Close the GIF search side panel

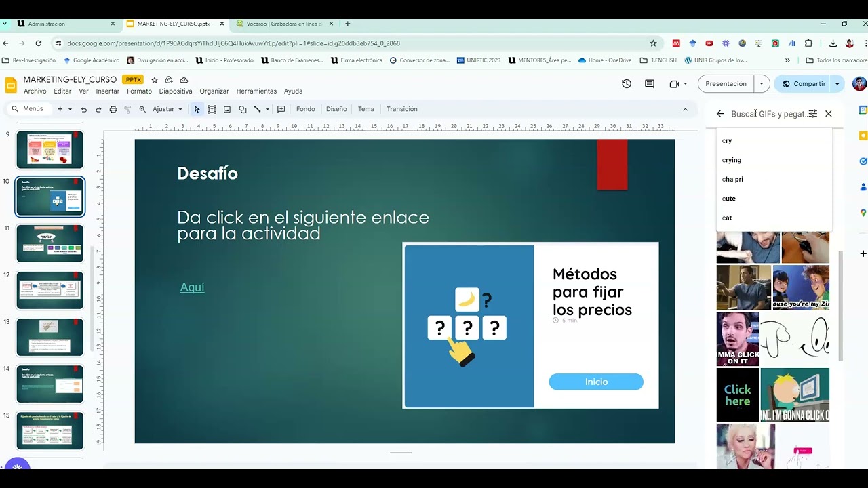click(x=829, y=114)
